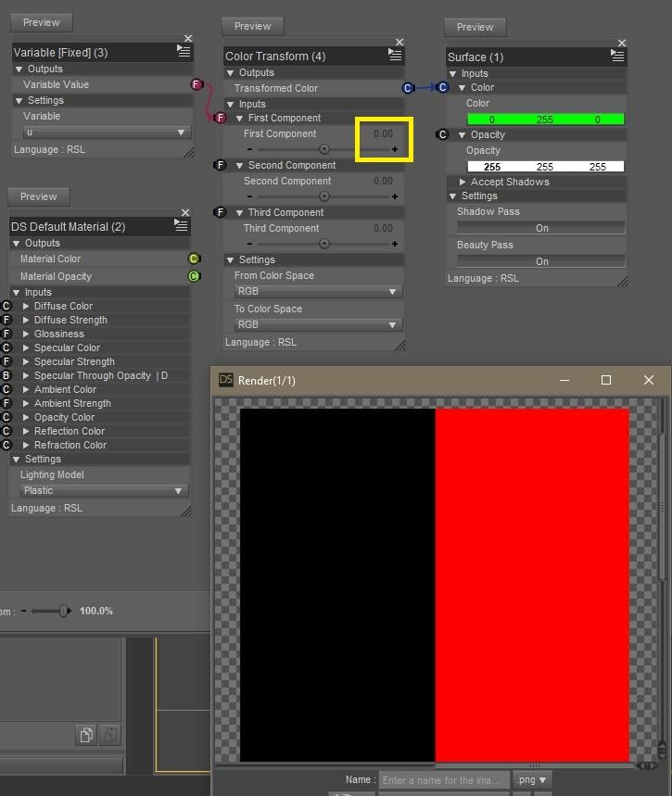The width and height of the screenshot is (672, 796).
Task: Increase Third Component with the plus button
Action: pos(395,244)
